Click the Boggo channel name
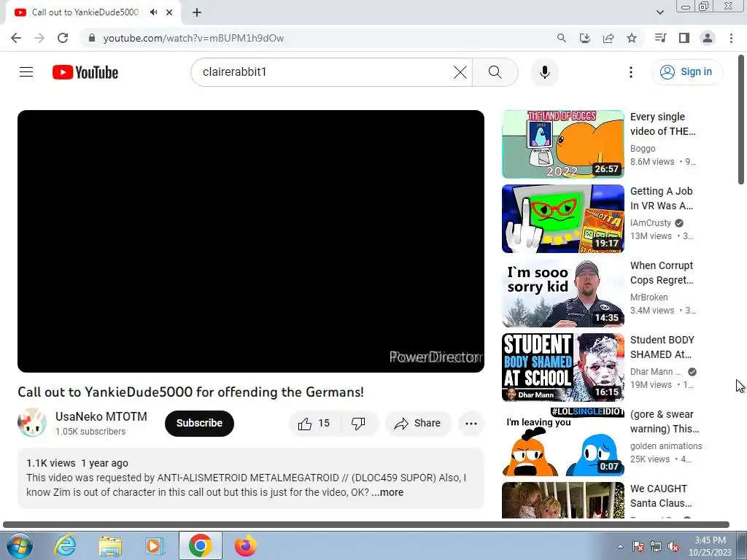 tap(643, 149)
